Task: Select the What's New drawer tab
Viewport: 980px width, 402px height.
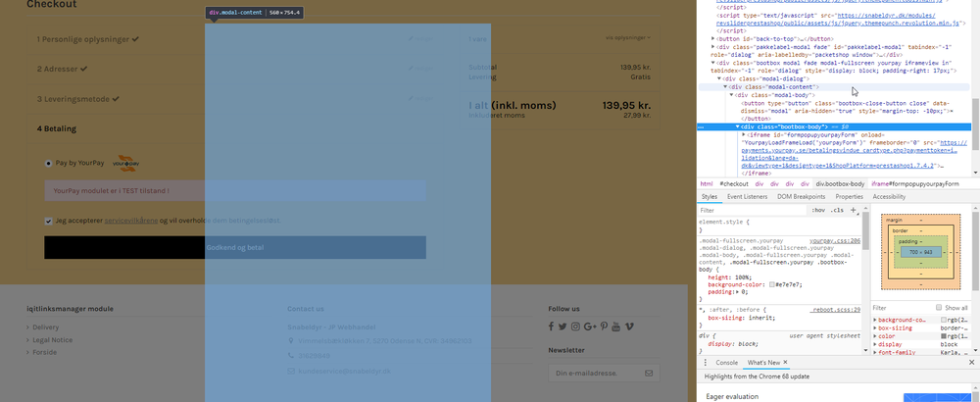Action: [x=763, y=363]
